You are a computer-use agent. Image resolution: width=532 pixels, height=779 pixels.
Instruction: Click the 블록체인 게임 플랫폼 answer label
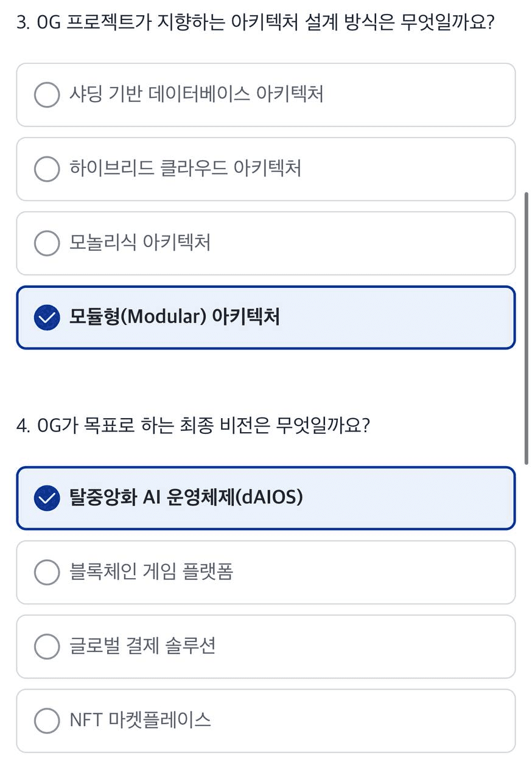(152, 571)
